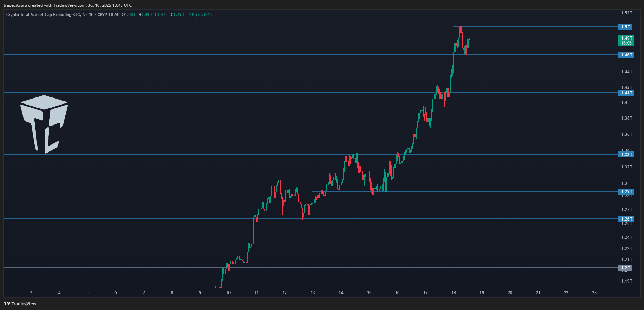Click the '1.44T' price axis label
644x310 pixels.
click(627, 72)
